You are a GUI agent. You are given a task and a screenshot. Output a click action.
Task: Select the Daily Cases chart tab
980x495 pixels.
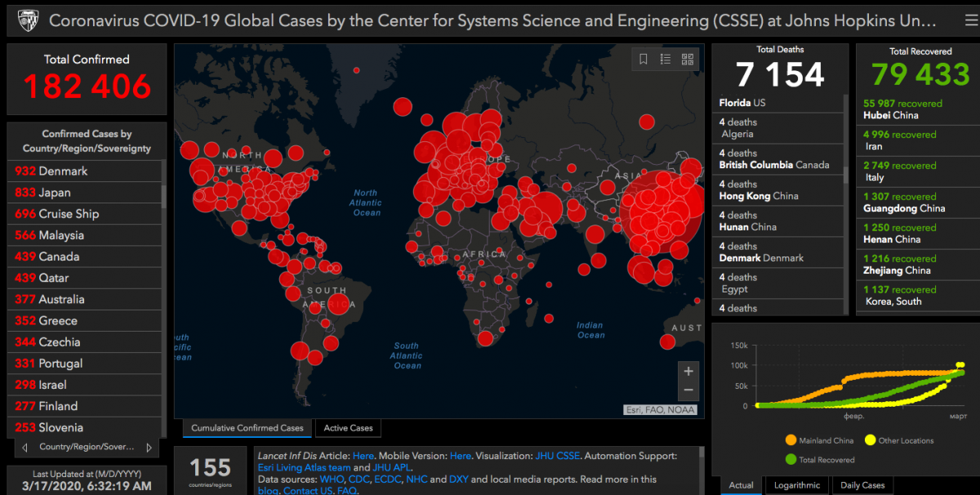point(862,485)
